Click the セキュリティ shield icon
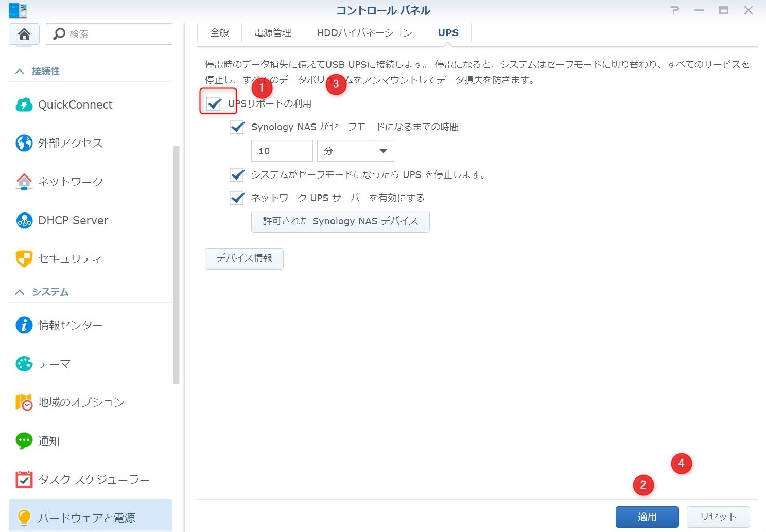This screenshot has width=766, height=532. coord(24,258)
